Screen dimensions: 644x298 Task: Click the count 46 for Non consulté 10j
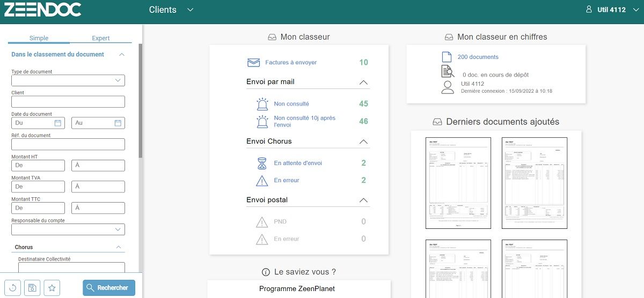[x=363, y=121]
